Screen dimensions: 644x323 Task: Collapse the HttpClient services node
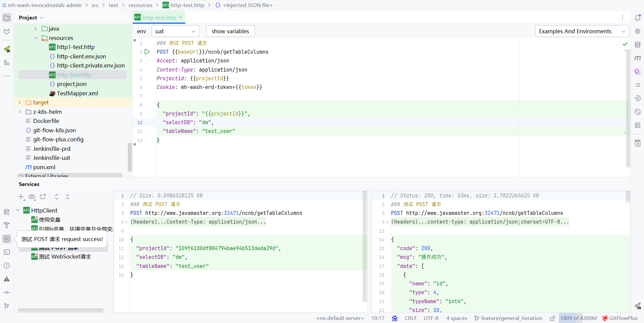(x=18, y=211)
